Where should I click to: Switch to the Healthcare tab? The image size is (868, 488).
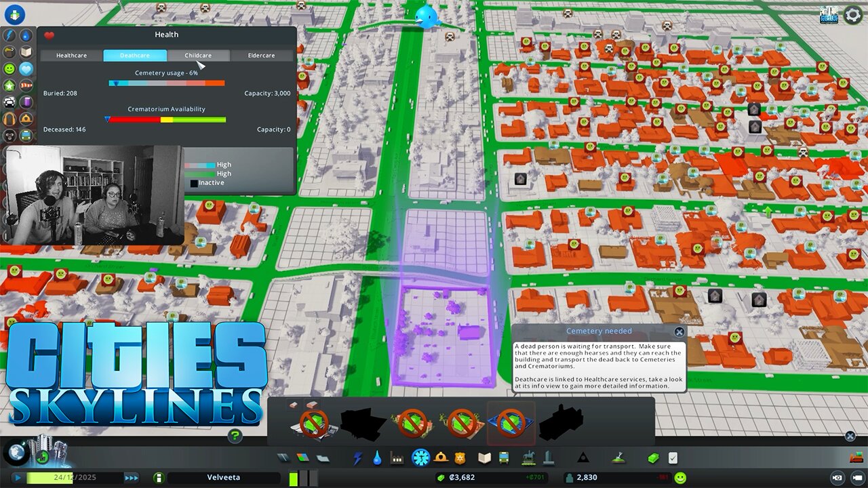pyautogui.click(x=71, y=56)
